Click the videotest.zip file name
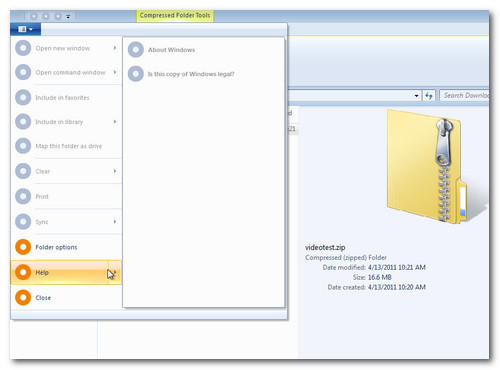500x370 pixels. point(325,247)
